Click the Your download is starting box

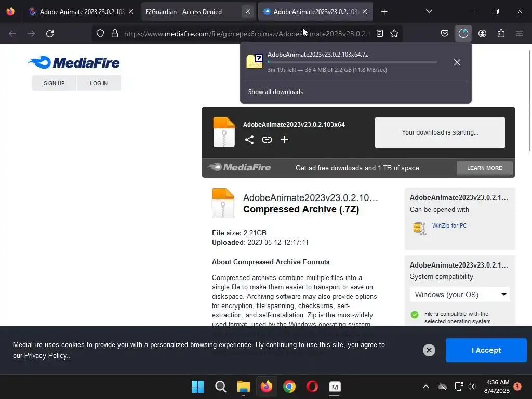coord(440,132)
